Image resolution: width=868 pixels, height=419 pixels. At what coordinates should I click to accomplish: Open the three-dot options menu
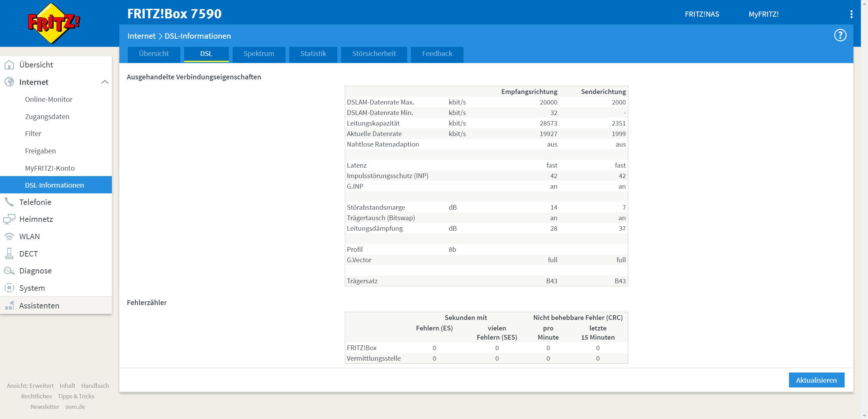coord(851,14)
